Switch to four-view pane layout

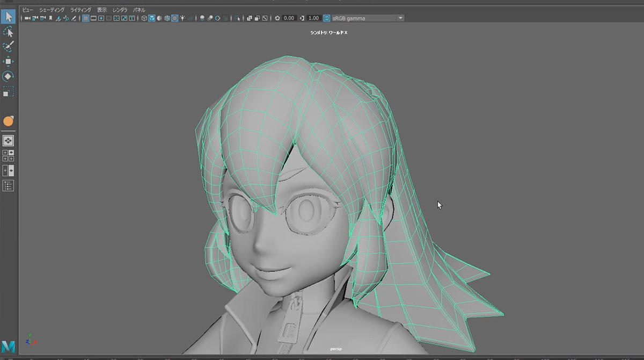pos(8,156)
